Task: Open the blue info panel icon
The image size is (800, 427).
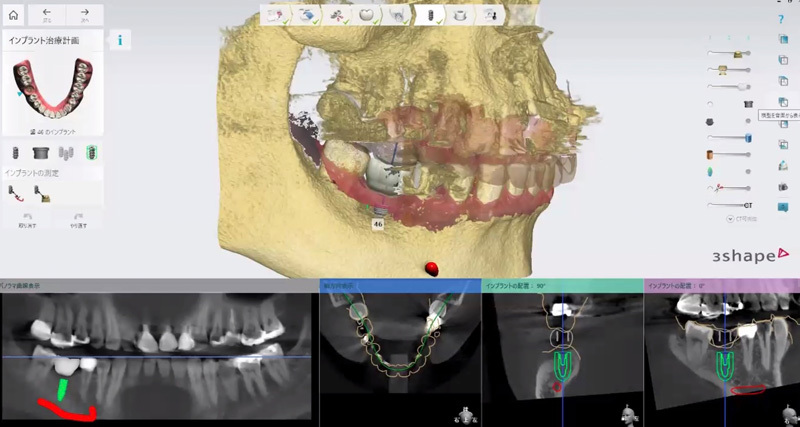Action: (x=120, y=40)
